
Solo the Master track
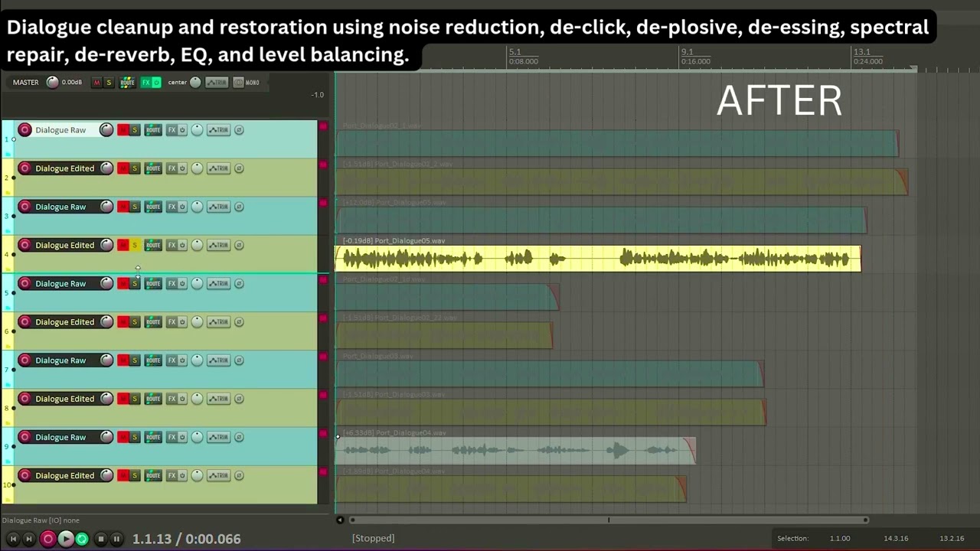(x=108, y=83)
